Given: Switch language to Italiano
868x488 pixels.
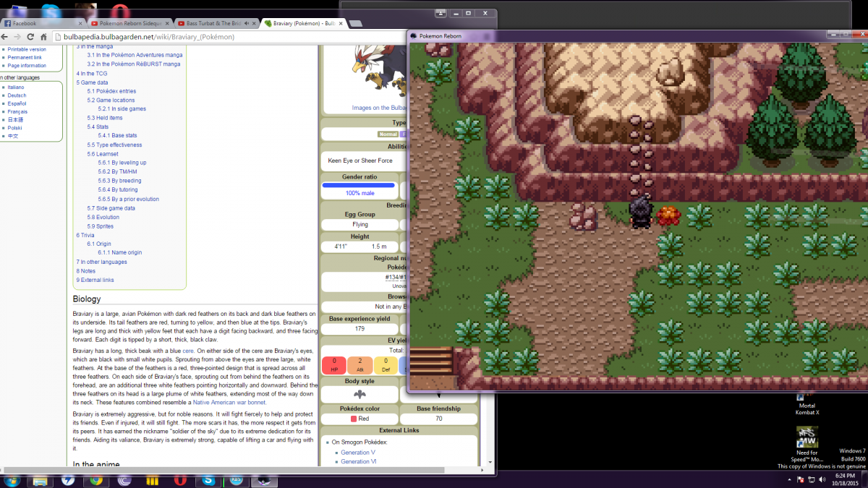Looking at the screenshot, I should tap(16, 87).
